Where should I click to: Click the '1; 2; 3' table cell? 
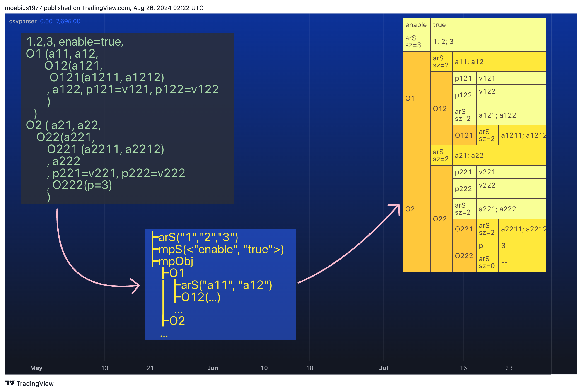(x=488, y=41)
